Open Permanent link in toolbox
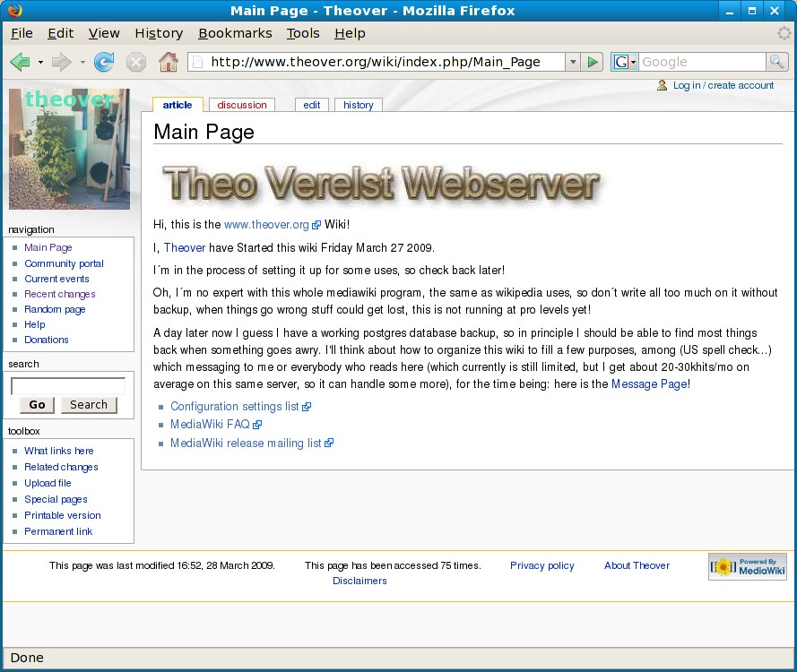797x672 pixels. click(58, 531)
